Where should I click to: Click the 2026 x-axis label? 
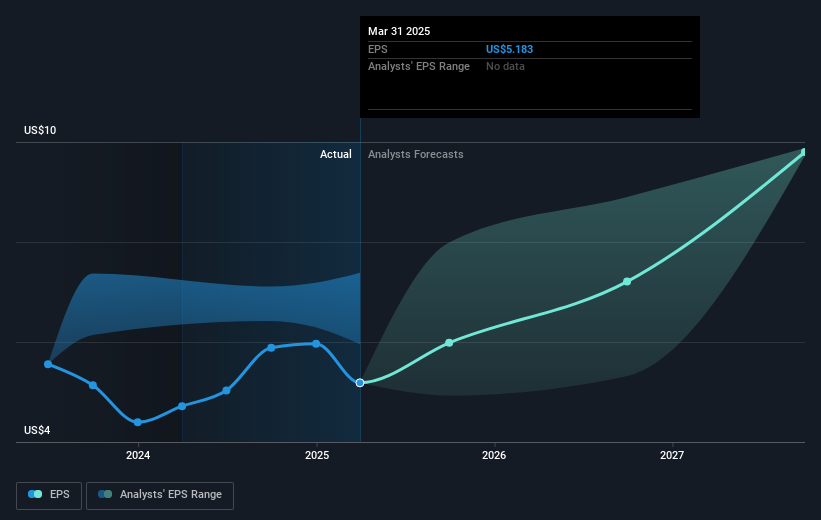(x=494, y=455)
